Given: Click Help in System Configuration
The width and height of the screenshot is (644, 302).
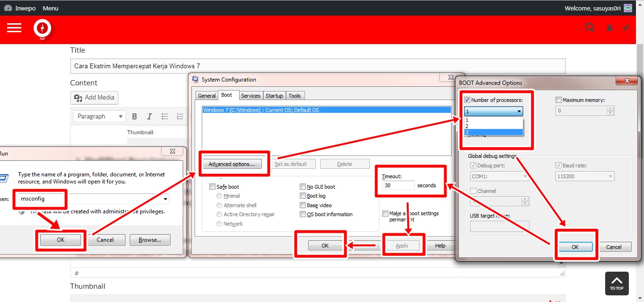Looking at the screenshot, I should pyautogui.click(x=440, y=246).
